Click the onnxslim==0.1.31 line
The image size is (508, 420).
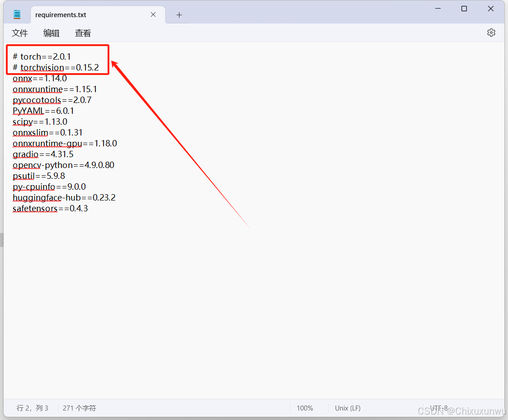47,132
